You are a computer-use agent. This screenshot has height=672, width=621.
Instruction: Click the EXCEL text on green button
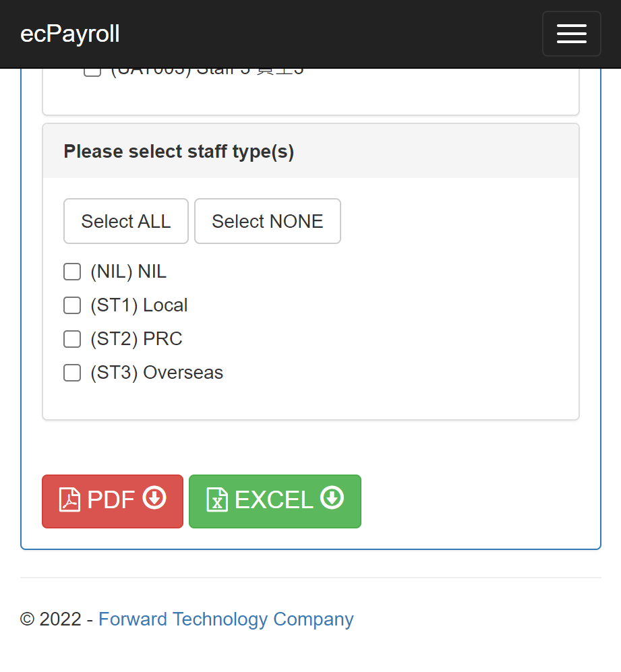274,499
